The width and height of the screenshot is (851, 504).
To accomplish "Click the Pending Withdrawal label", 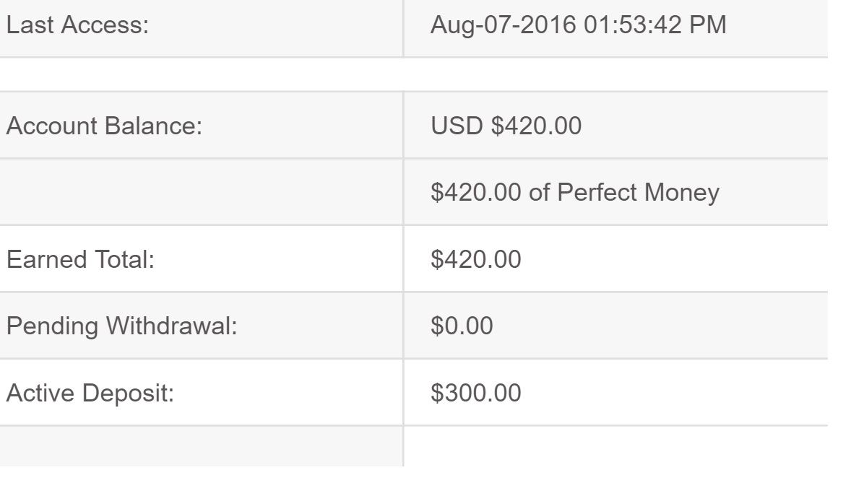I will coord(121,326).
